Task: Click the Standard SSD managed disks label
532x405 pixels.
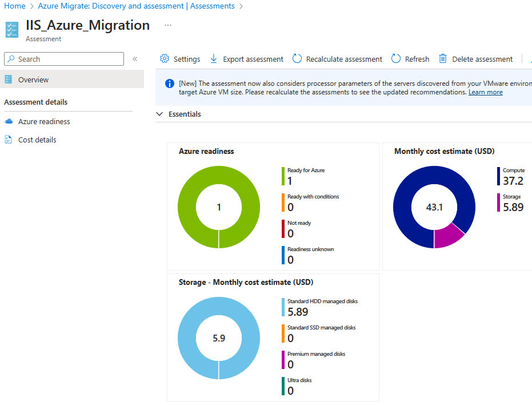Action: (322, 328)
